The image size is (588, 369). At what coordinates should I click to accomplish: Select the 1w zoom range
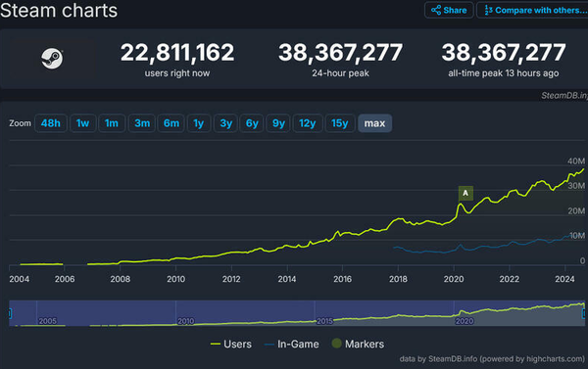tap(82, 123)
